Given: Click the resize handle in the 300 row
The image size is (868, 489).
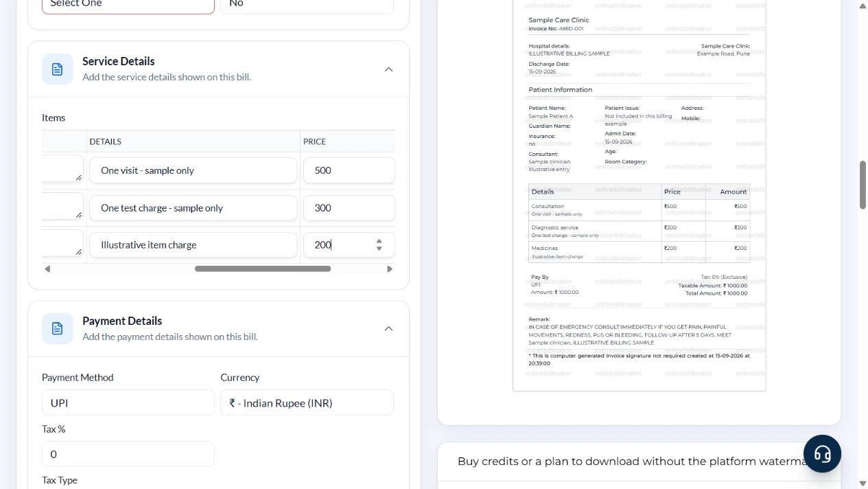Looking at the screenshot, I should pyautogui.click(x=78, y=215).
